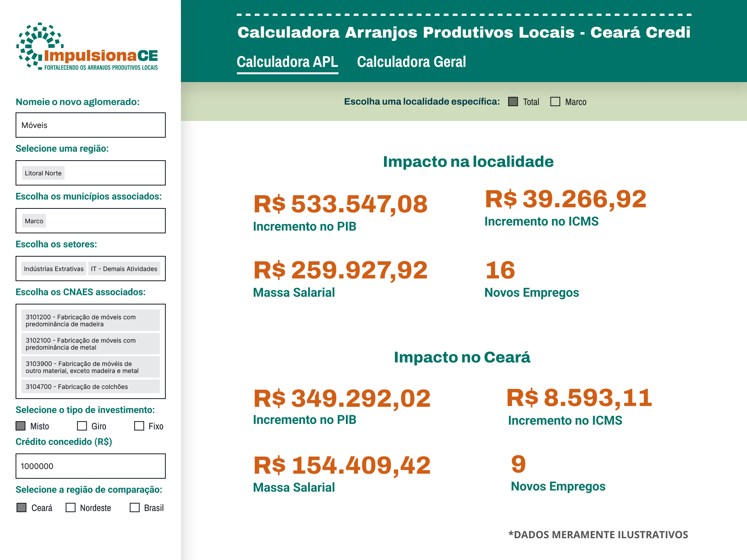Open the municípios associados select box
This screenshot has height=560, width=747.
(91, 220)
